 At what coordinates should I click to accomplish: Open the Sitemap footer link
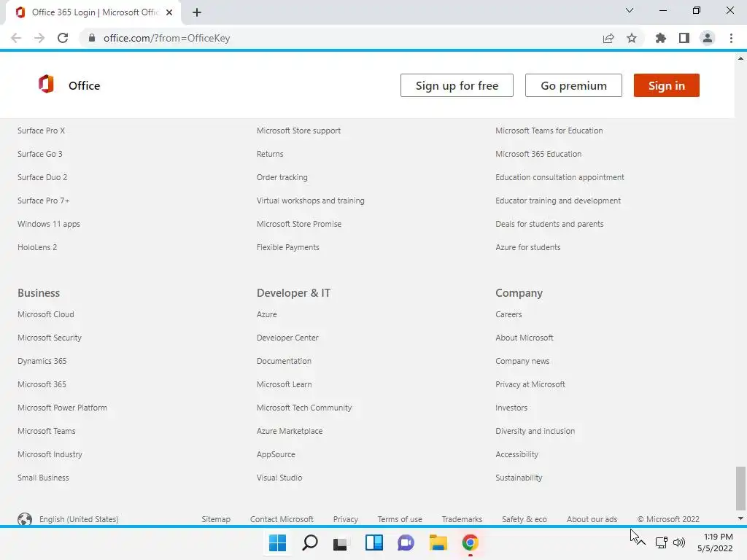(216, 519)
